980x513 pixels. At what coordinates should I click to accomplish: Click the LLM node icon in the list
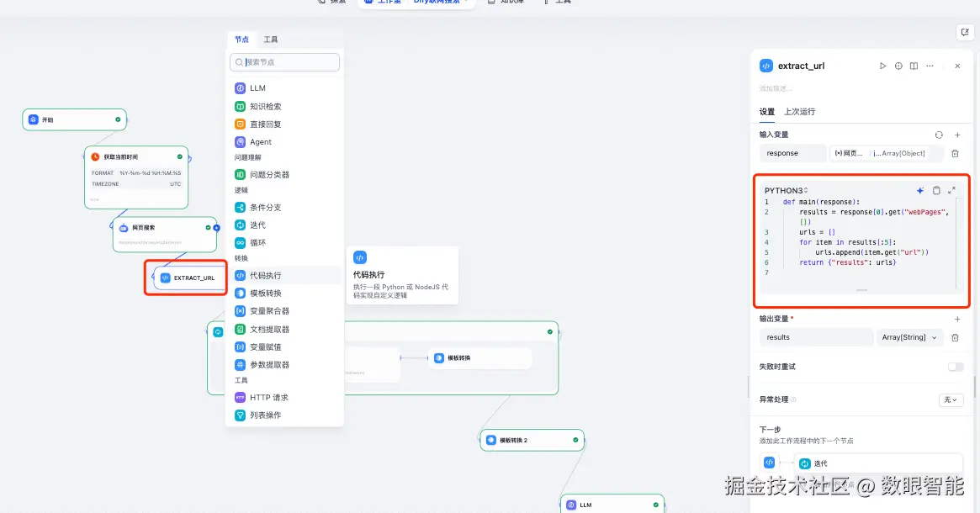click(x=240, y=88)
